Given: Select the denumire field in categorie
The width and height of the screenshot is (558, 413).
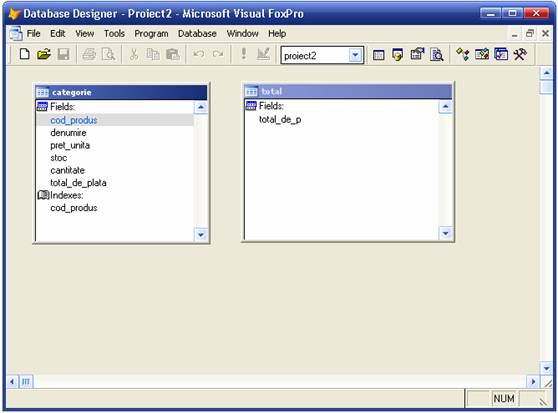Looking at the screenshot, I should (68, 133).
